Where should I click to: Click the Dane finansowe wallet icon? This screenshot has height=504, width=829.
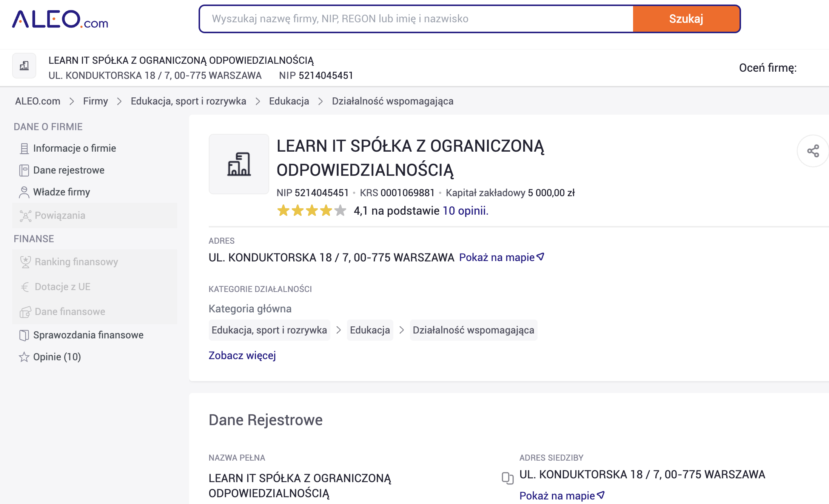[x=25, y=312]
